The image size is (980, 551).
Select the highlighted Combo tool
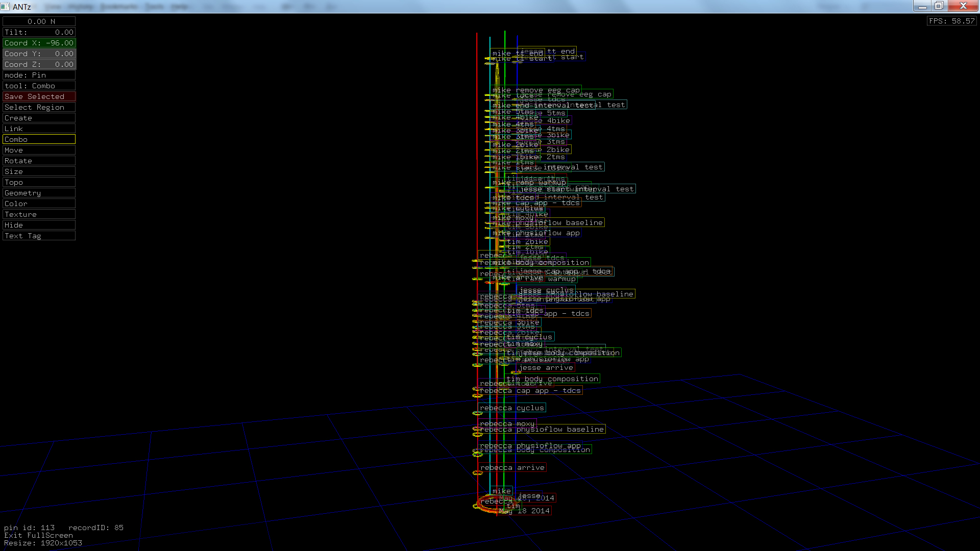pyautogui.click(x=39, y=139)
